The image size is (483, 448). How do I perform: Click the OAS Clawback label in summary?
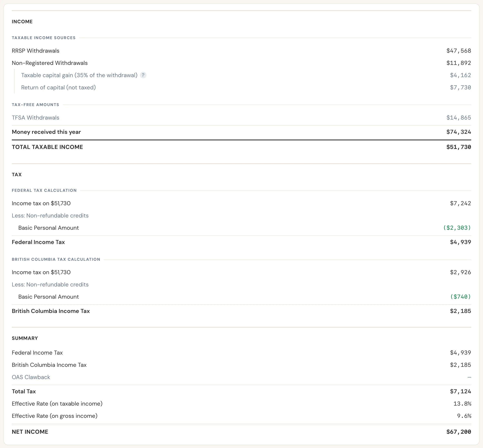pyautogui.click(x=31, y=377)
